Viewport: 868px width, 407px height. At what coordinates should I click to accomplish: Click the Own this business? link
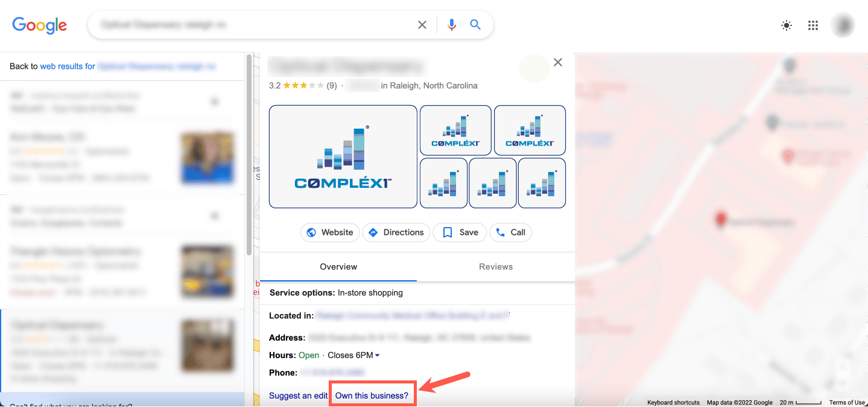coord(372,395)
